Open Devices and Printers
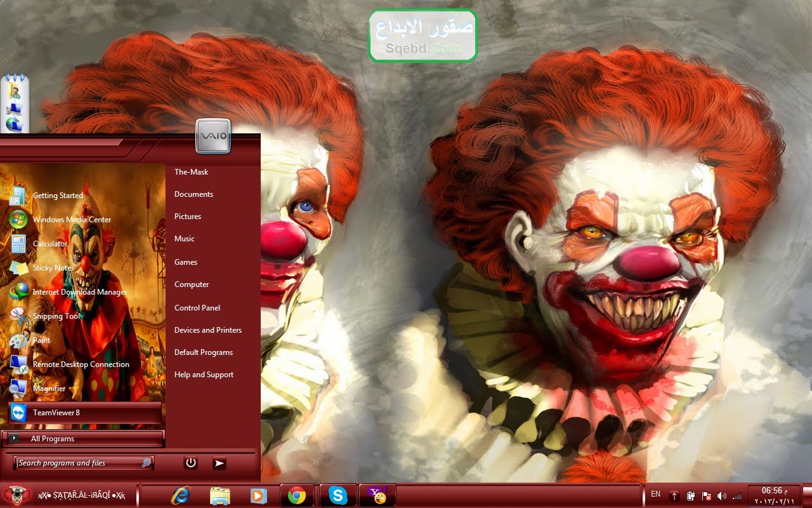Screen dimensions: 812x508 208,330
